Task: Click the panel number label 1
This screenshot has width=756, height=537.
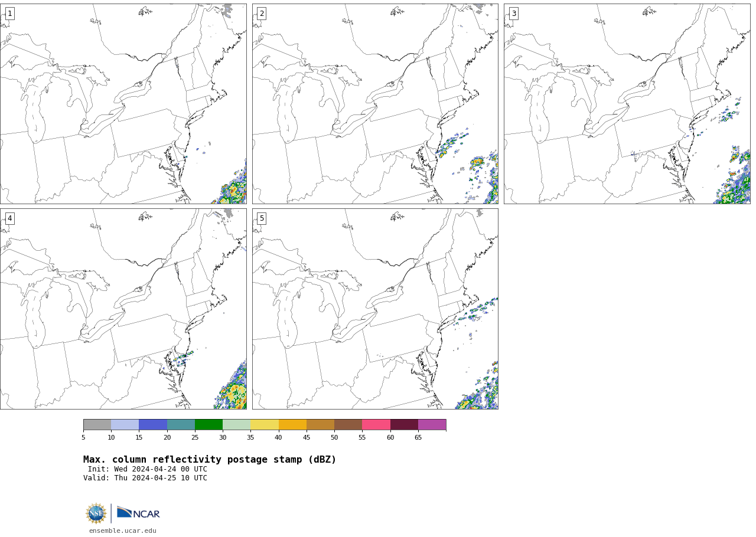Action: pos(9,14)
